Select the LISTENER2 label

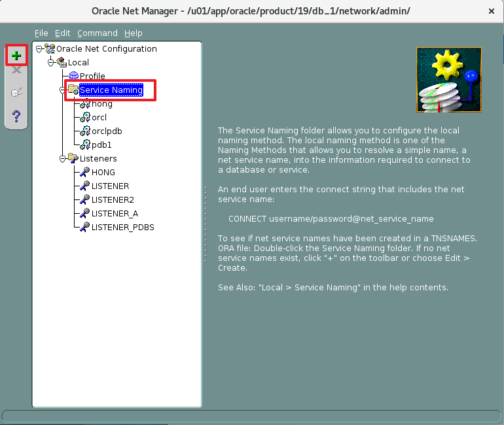click(x=113, y=200)
